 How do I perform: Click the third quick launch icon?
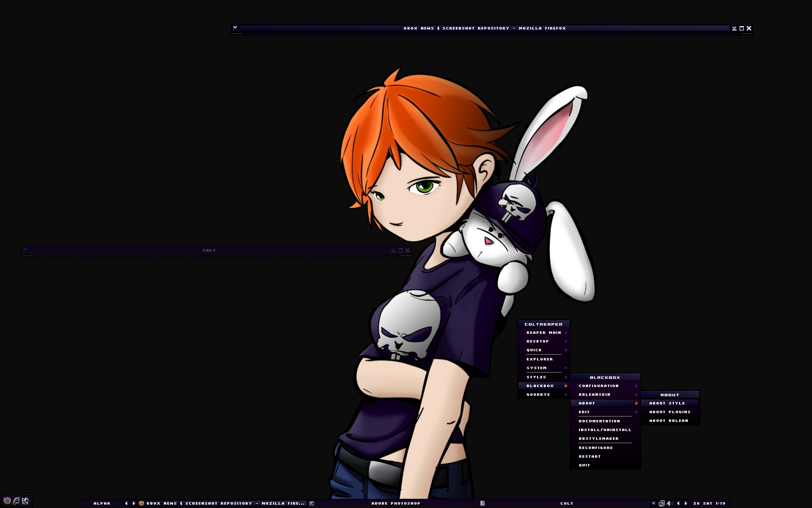(x=26, y=501)
